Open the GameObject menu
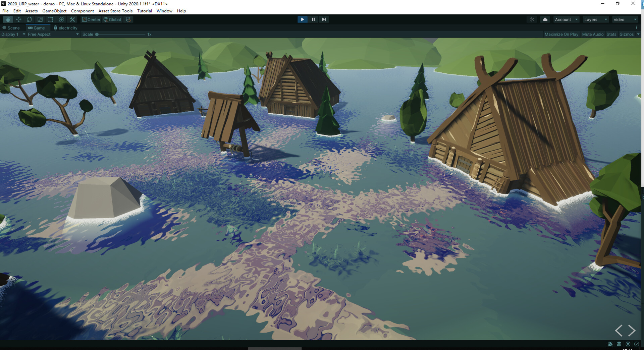The width and height of the screenshot is (644, 350). coord(54,11)
